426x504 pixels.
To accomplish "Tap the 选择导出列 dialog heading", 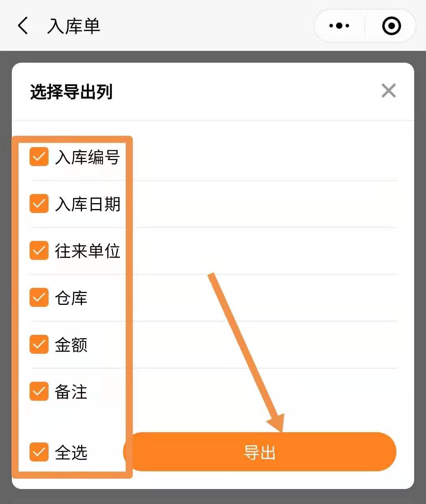I will (x=71, y=92).
